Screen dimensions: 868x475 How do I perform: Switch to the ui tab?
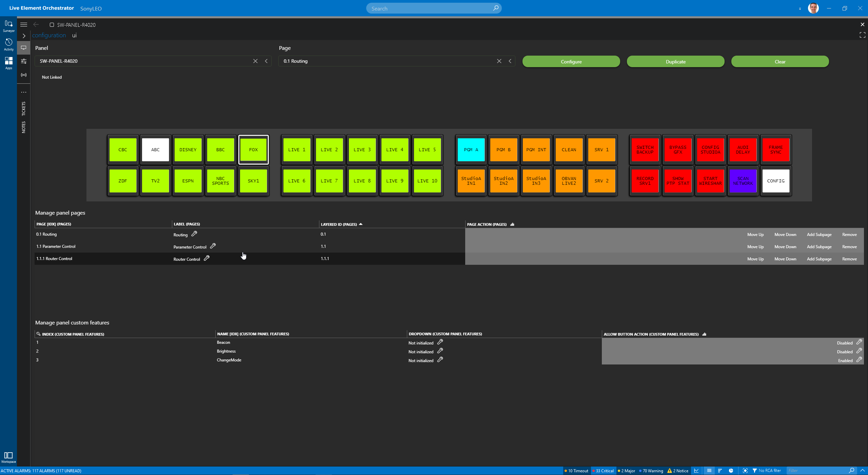[x=74, y=35]
